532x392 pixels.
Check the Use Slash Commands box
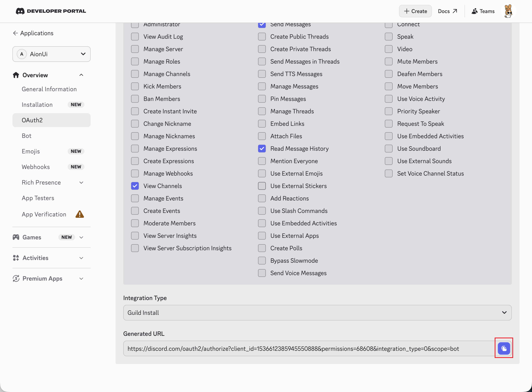[x=262, y=211]
